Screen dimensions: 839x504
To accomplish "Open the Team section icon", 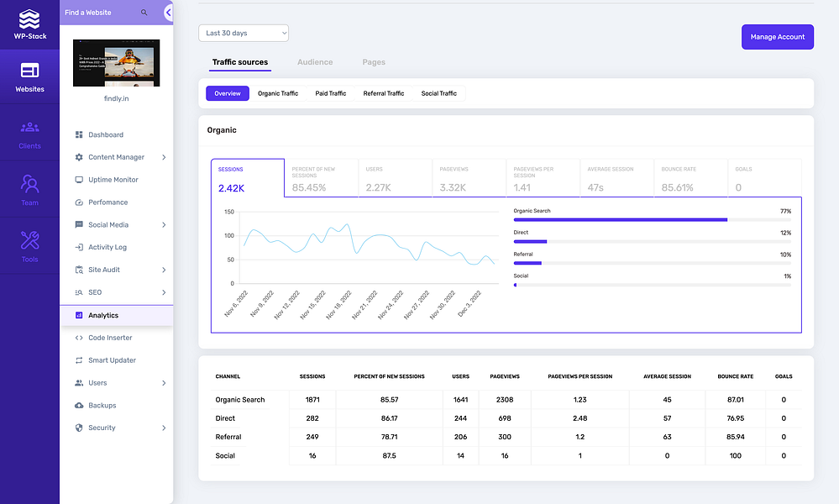I will click(29, 183).
